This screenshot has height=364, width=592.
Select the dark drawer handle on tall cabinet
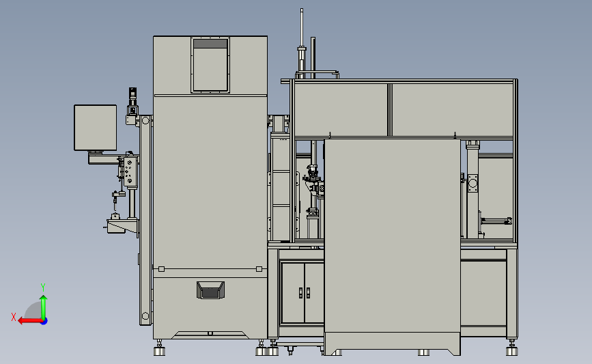210,290
